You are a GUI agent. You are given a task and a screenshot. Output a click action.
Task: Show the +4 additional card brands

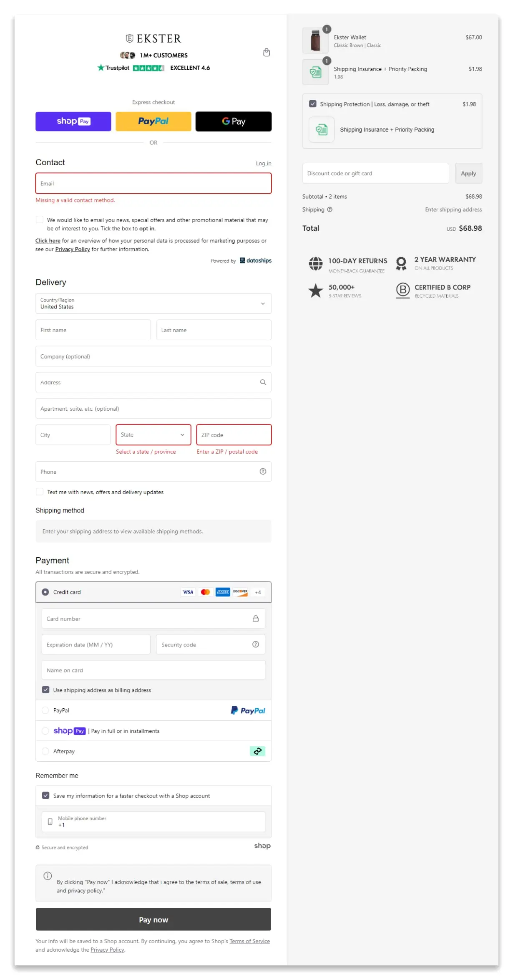click(258, 592)
